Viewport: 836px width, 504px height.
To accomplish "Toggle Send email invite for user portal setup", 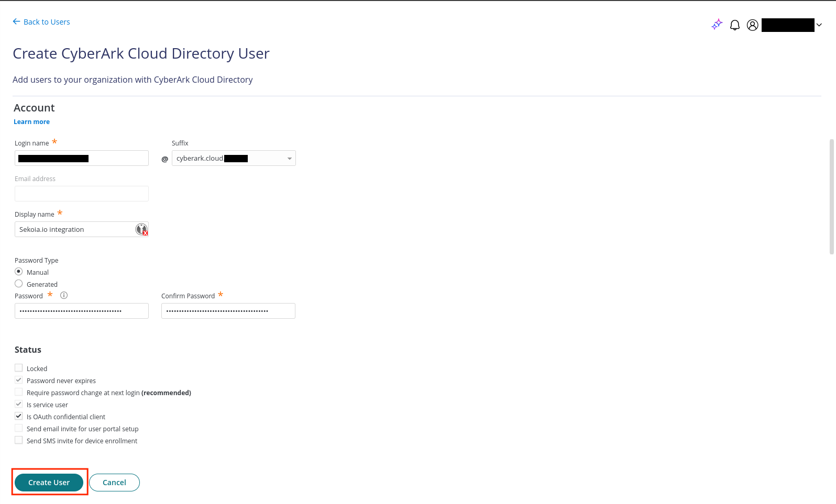I will [x=19, y=428].
